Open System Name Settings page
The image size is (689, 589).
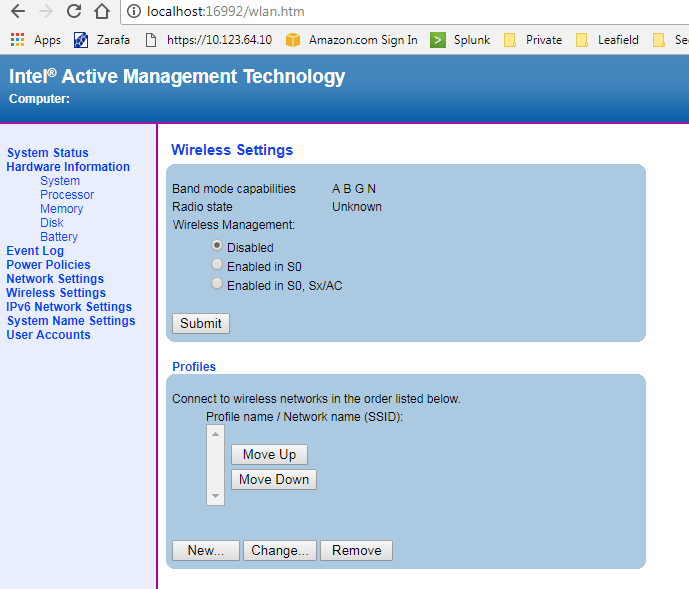pos(71,321)
